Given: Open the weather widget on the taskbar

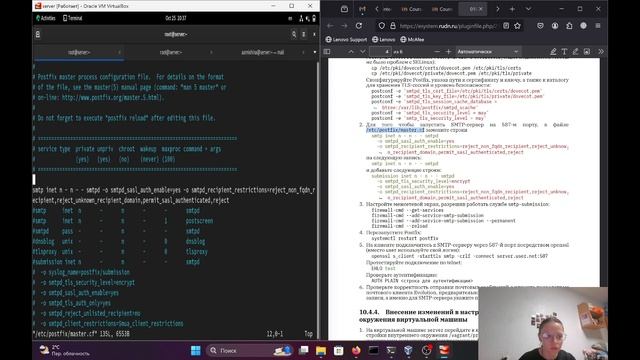Looking at the screenshot, I should pyautogui.click(x=64, y=350).
